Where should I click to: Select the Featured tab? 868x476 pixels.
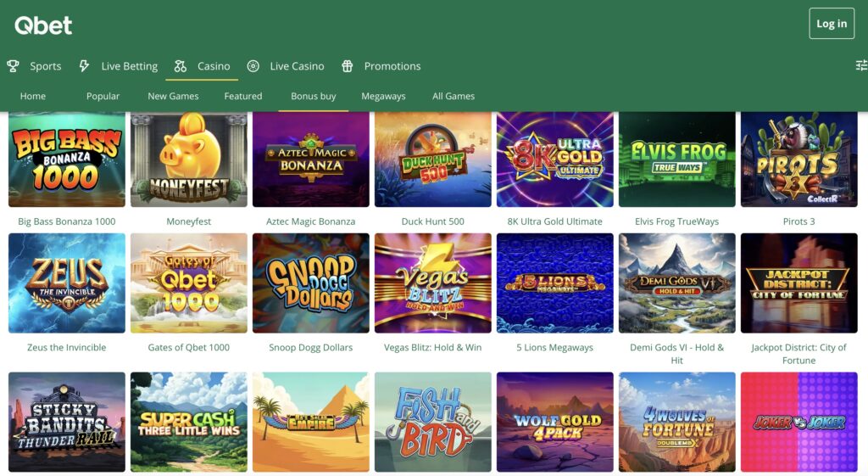coord(243,96)
